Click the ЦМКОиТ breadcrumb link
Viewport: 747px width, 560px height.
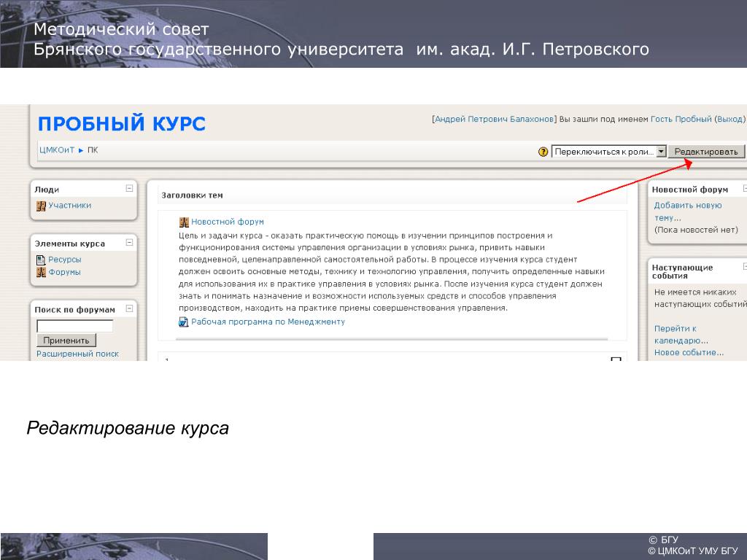click(x=57, y=150)
